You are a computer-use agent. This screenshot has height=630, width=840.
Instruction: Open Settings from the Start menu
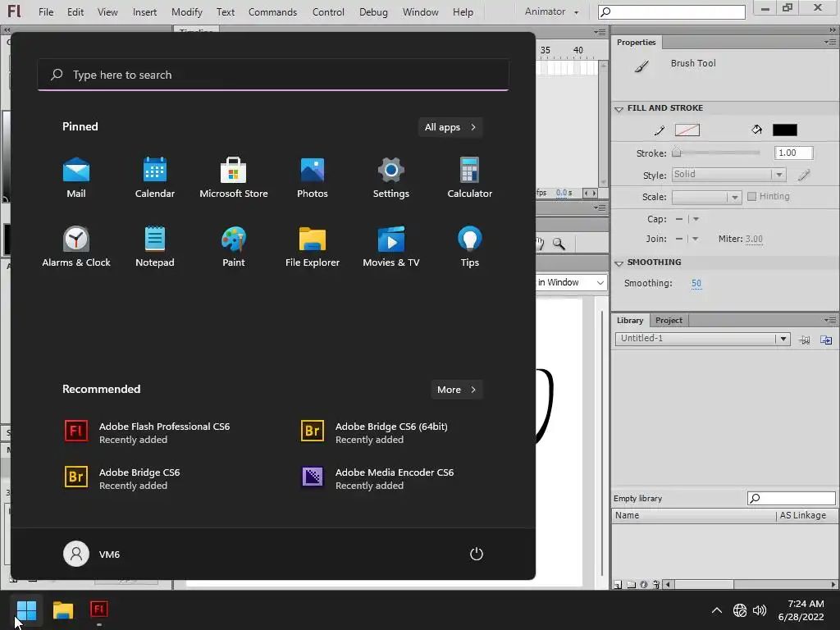(391, 178)
